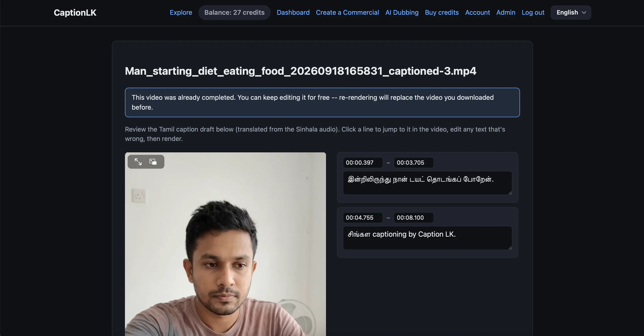Open the Dashboard link

[x=293, y=13]
